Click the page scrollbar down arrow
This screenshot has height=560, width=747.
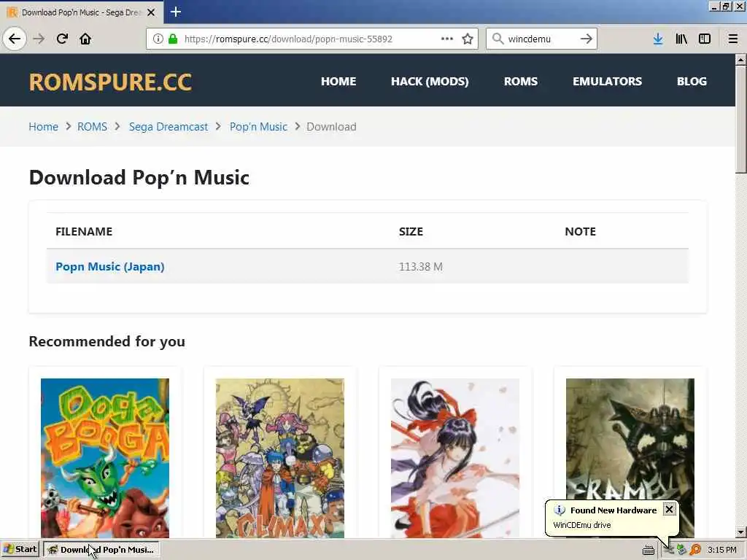click(741, 532)
